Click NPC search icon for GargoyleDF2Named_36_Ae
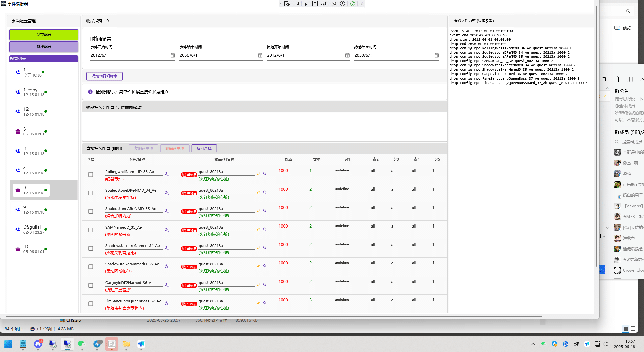This screenshot has width=644, height=352. (x=167, y=285)
